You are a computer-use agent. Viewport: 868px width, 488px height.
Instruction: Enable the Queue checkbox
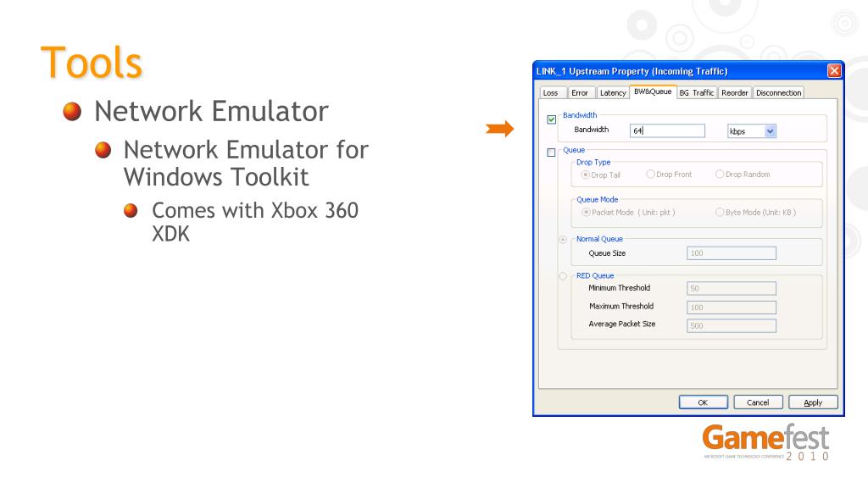pos(551,152)
